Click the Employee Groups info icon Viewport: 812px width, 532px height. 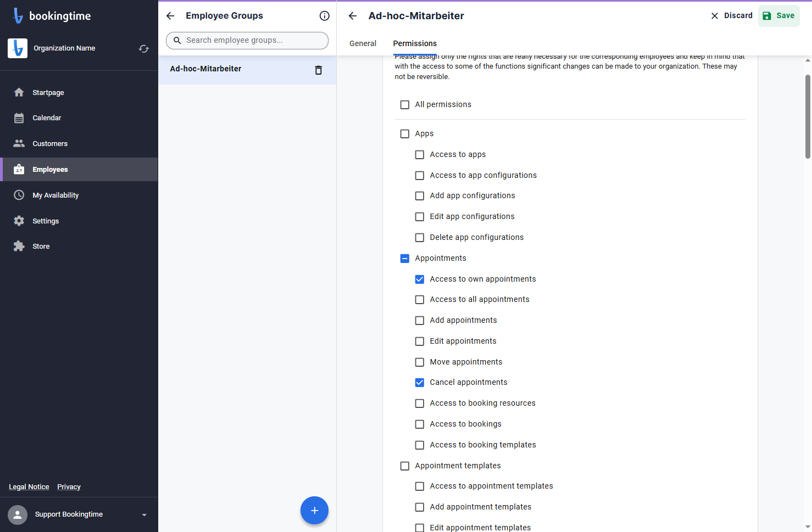(x=325, y=16)
